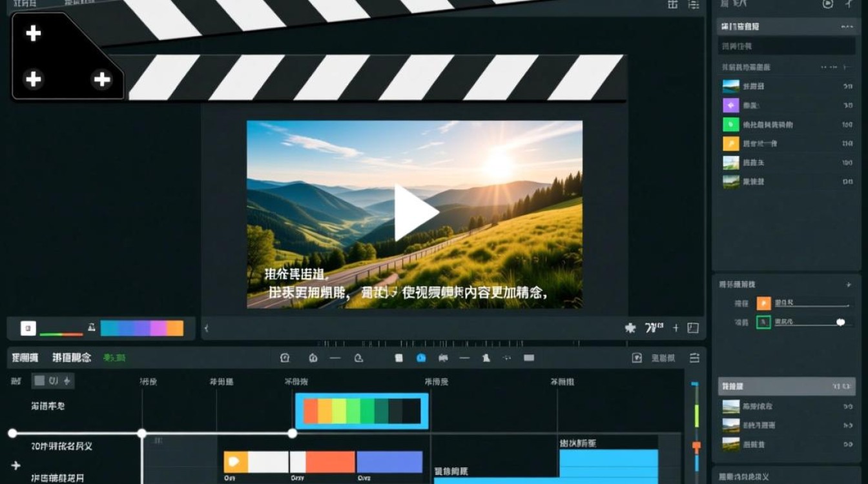Select the blue-purple clip on the timeline
Viewport: 868px width, 484px height.
389,462
